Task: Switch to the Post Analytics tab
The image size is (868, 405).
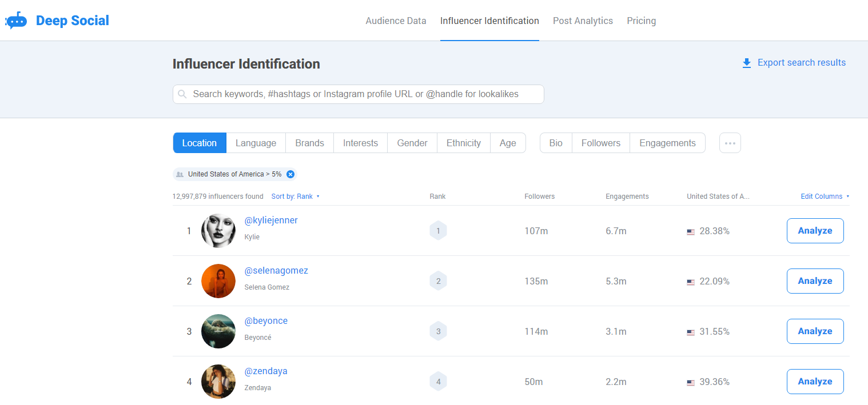Action: coord(583,21)
